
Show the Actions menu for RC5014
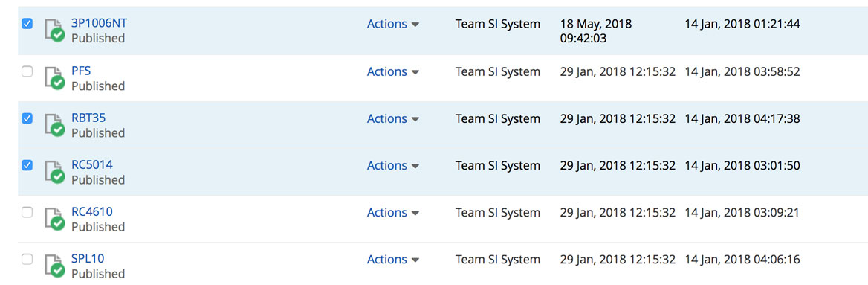point(393,166)
